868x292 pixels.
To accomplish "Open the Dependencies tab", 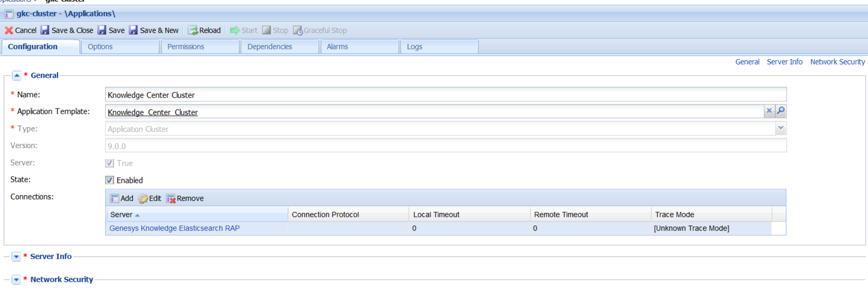I will pos(270,47).
